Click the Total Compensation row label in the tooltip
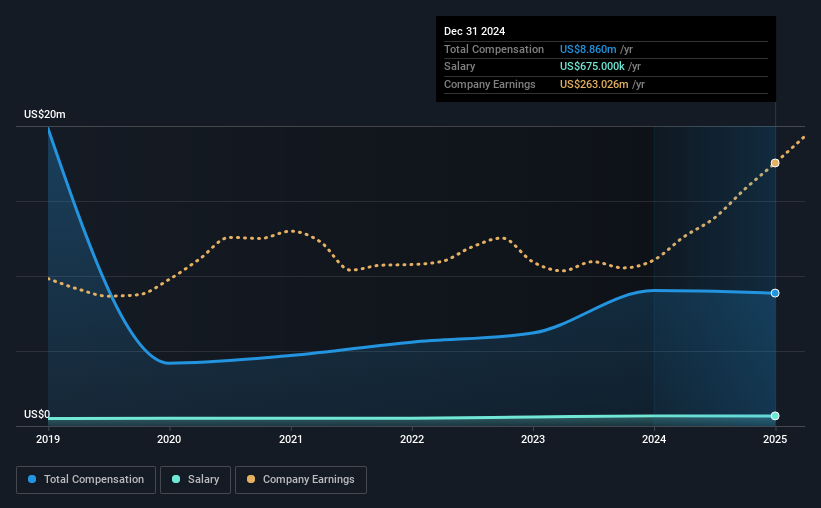This screenshot has height=508, width=821. [494, 49]
